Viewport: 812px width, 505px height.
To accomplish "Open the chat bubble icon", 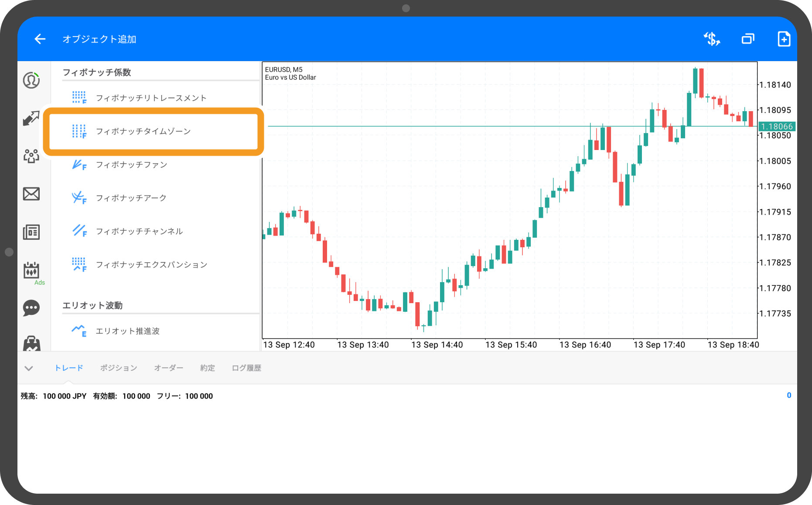I will (31, 308).
